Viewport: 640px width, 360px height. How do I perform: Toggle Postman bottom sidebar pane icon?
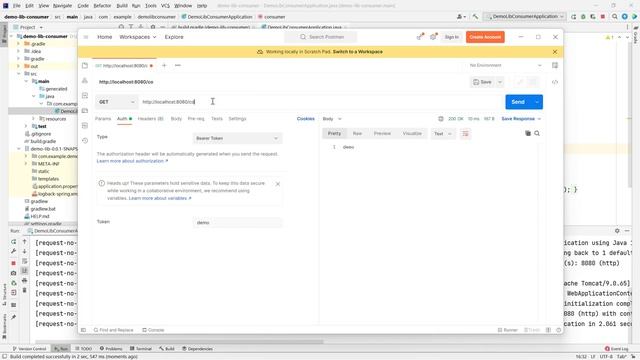pyautogui.click(x=83, y=330)
